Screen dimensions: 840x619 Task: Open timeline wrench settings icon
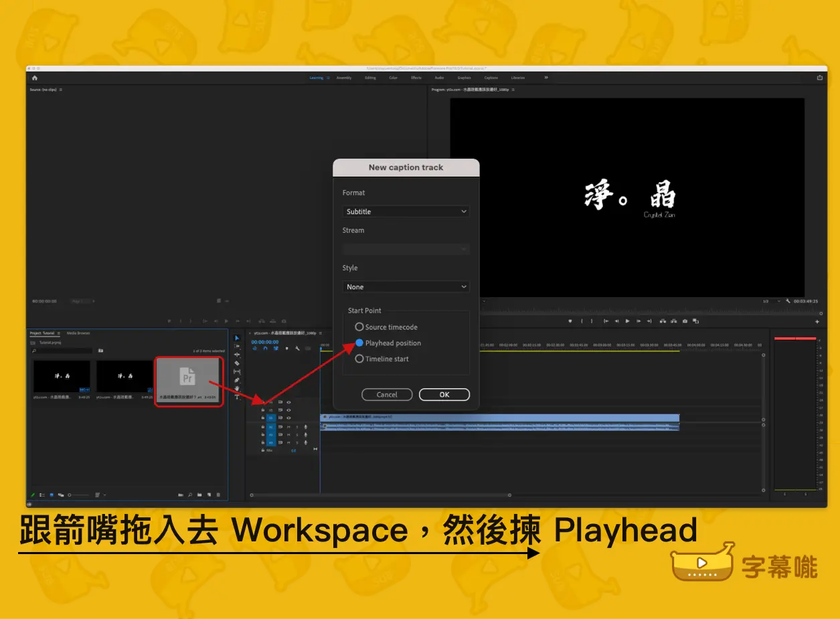coord(297,348)
